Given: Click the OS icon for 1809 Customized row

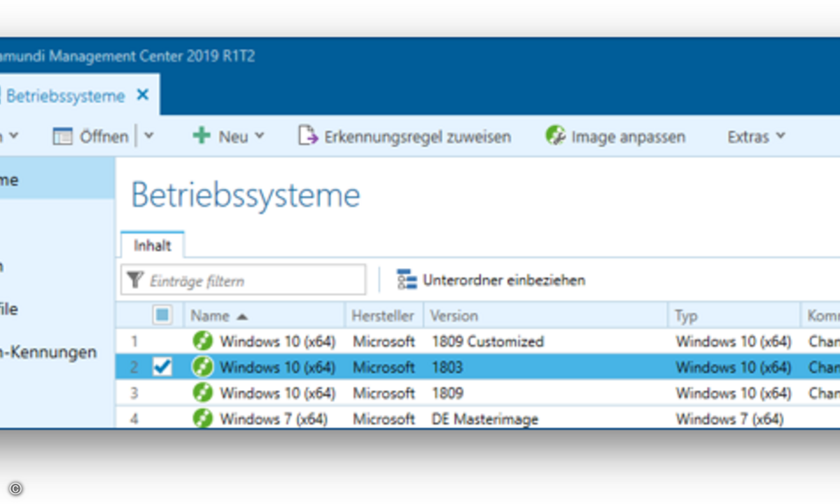Looking at the screenshot, I should (x=202, y=342).
